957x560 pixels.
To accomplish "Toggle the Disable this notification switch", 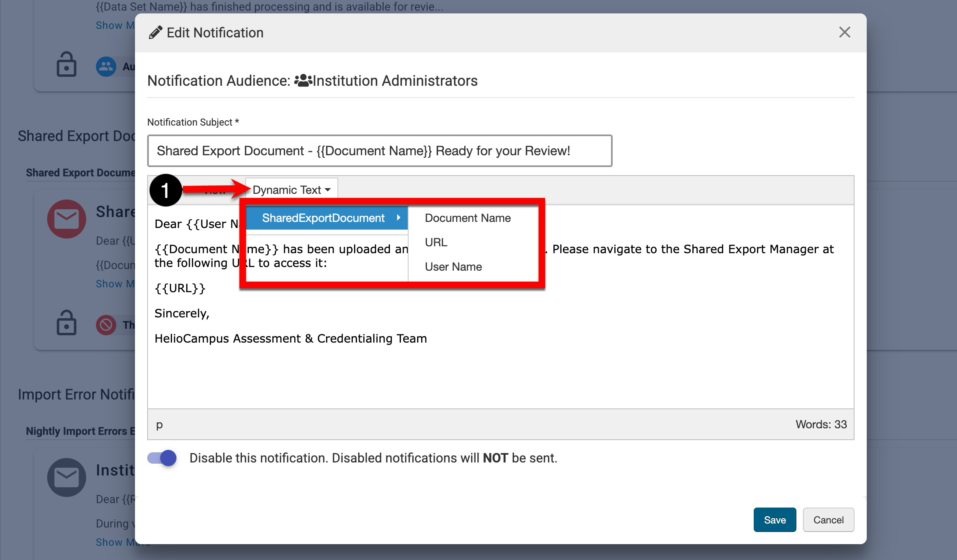I will click(162, 458).
